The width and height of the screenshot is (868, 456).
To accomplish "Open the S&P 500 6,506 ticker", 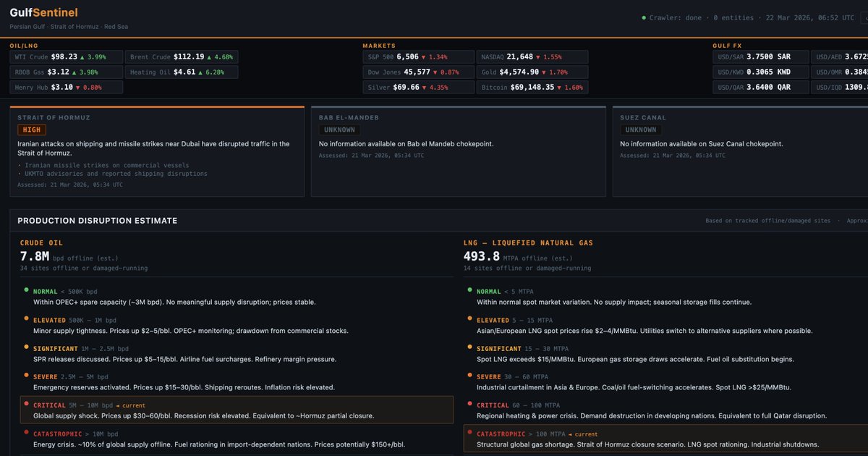I will click(x=418, y=56).
